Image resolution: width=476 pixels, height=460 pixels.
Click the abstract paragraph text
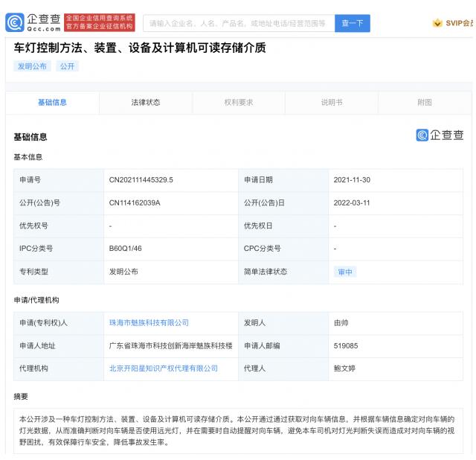237,430
